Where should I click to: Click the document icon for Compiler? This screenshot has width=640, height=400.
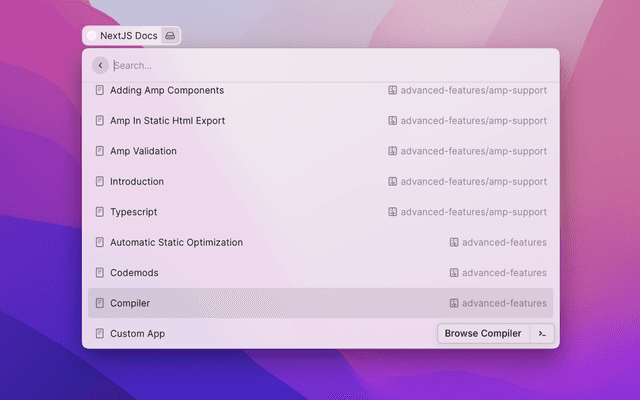coord(99,303)
